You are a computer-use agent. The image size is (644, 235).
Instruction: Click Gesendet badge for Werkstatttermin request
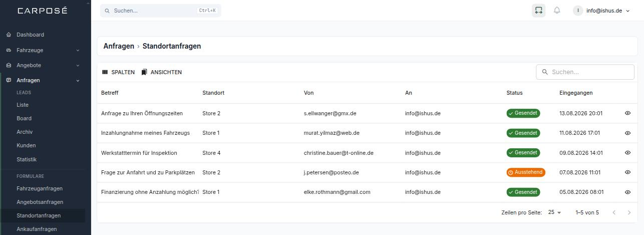click(523, 153)
